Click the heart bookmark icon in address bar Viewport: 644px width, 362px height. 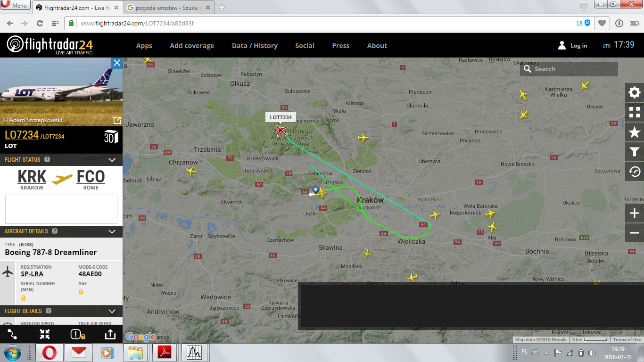point(602,23)
